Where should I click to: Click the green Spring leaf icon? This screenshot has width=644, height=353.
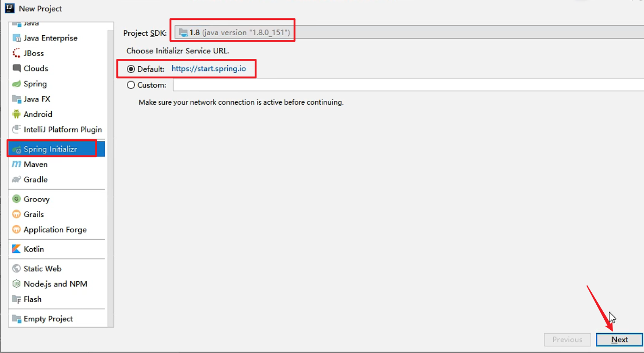(x=17, y=84)
